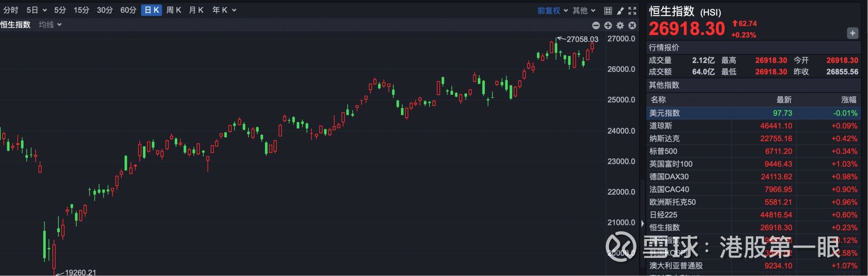Expand the 年K dropdown arrow
This screenshot has height=276, width=868.
point(234,10)
